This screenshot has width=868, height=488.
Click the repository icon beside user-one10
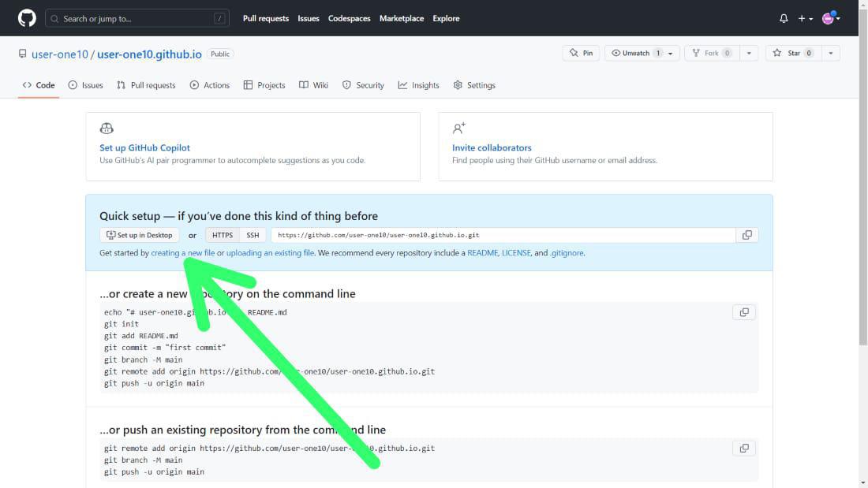(x=22, y=54)
